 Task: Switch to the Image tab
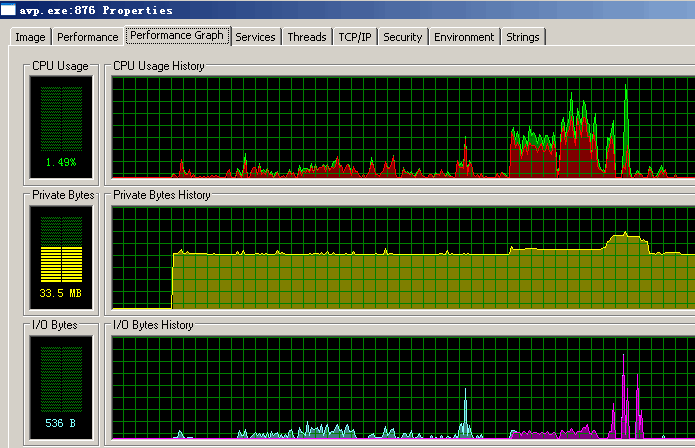(x=30, y=37)
